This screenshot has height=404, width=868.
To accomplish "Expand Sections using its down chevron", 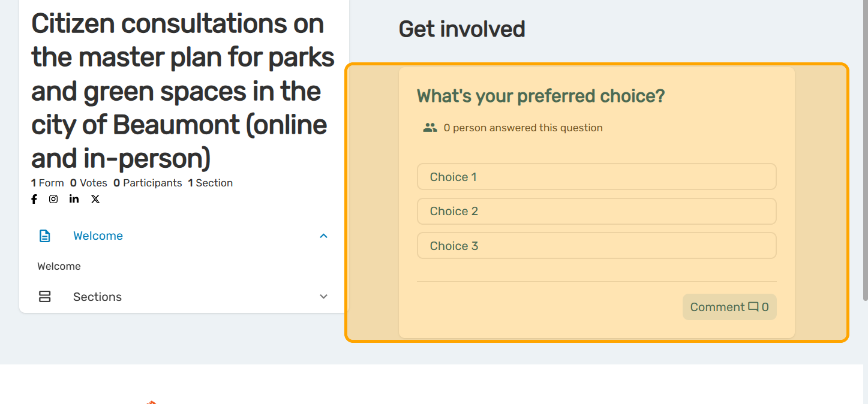I will click(x=324, y=297).
